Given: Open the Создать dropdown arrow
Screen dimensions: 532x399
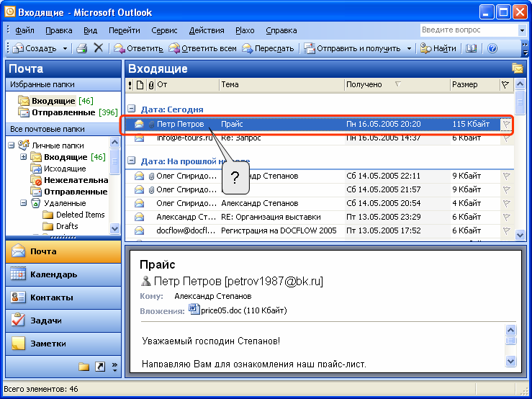Looking at the screenshot, I should tap(65, 48).
